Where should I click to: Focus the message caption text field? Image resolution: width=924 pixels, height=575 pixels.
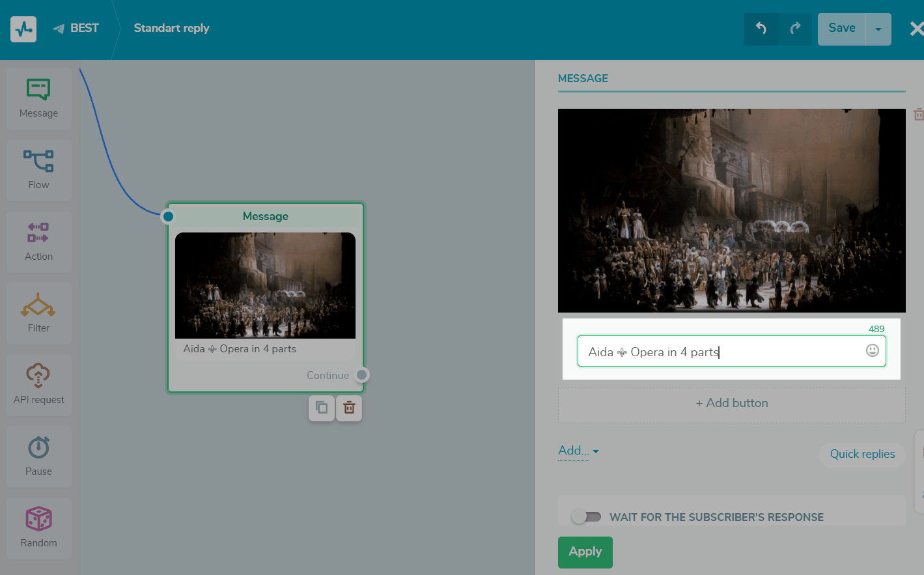point(732,351)
